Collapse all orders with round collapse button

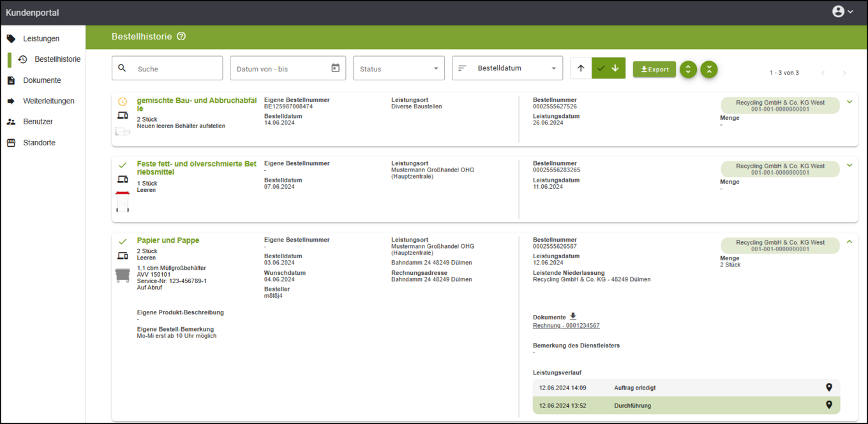[709, 69]
